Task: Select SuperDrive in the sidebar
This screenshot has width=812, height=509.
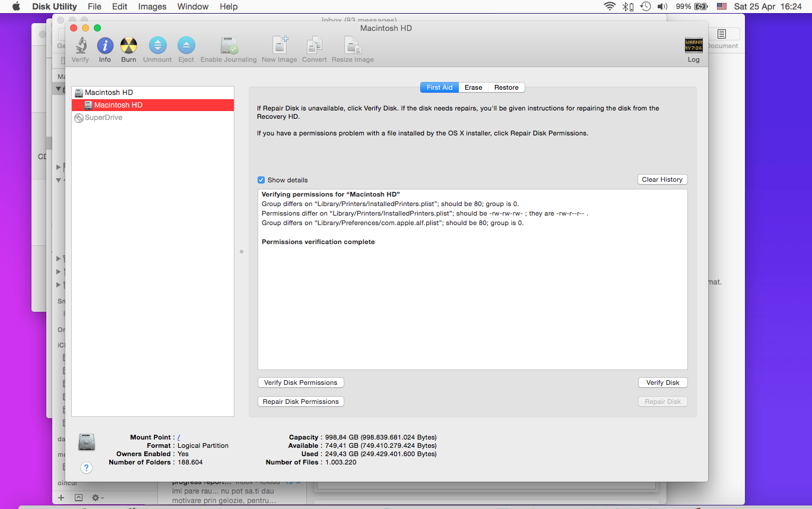Action: click(x=153, y=118)
